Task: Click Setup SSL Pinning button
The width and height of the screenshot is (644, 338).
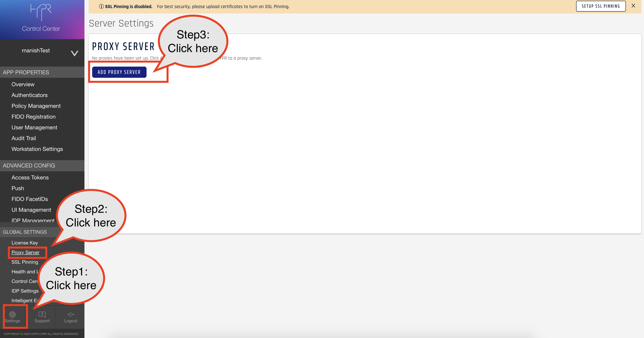Action: click(x=600, y=6)
